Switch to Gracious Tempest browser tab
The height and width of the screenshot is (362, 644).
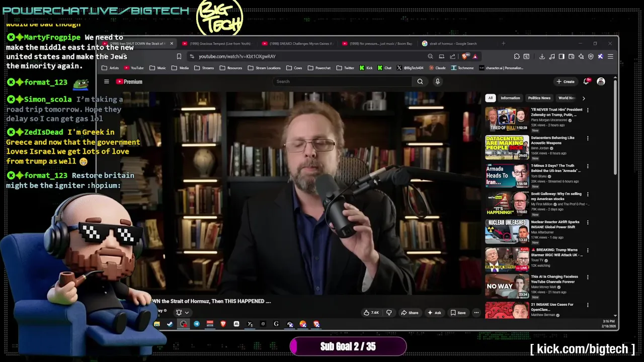tap(217, 44)
